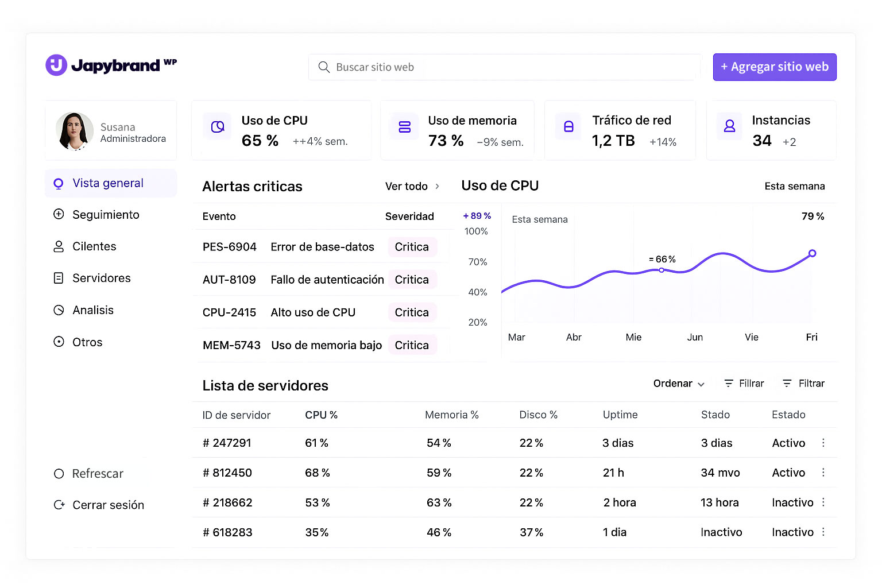The width and height of the screenshot is (882, 588).
Task: Open options menu for server 812450
Action: pos(823,472)
